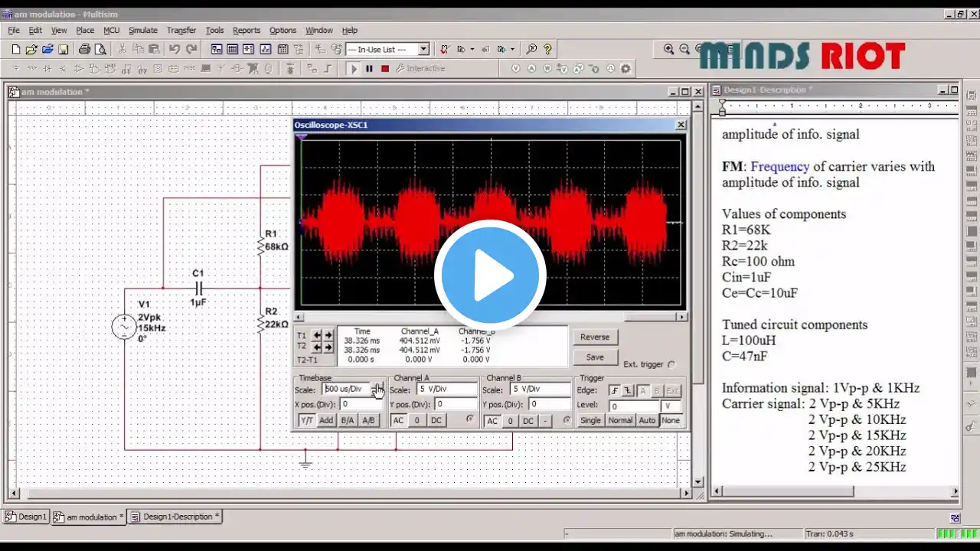980x551 pixels.
Task: Print the circuit with the printer icon
Action: 84,49
